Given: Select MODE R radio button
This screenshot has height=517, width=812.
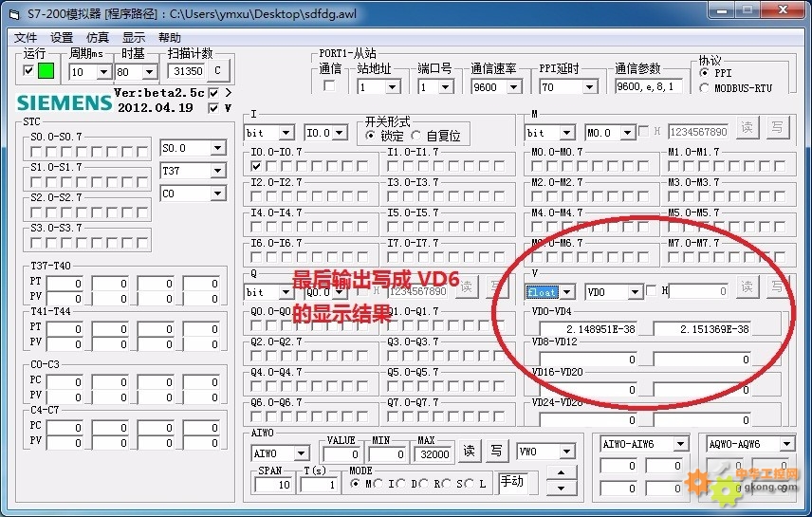Looking at the screenshot, I should (x=423, y=484).
